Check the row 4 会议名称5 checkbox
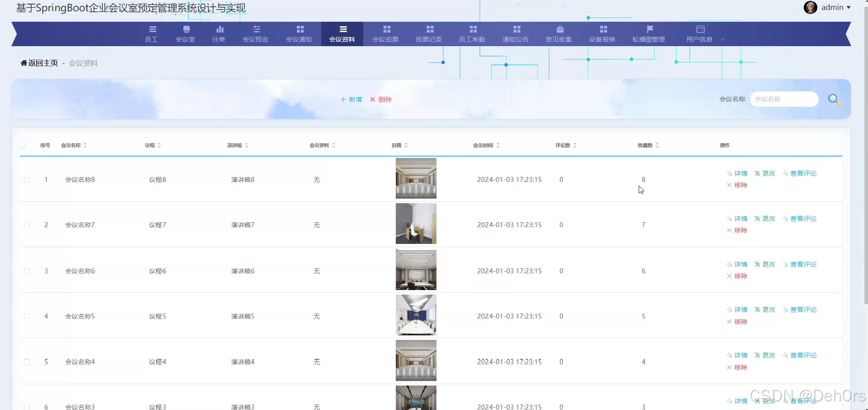The width and height of the screenshot is (868, 410). tap(27, 316)
